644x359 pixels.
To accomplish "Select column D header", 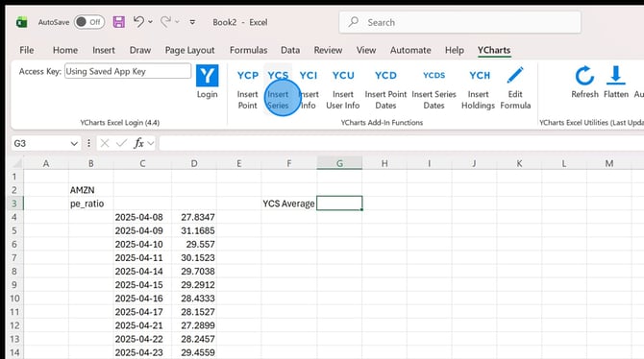I will [x=194, y=163].
